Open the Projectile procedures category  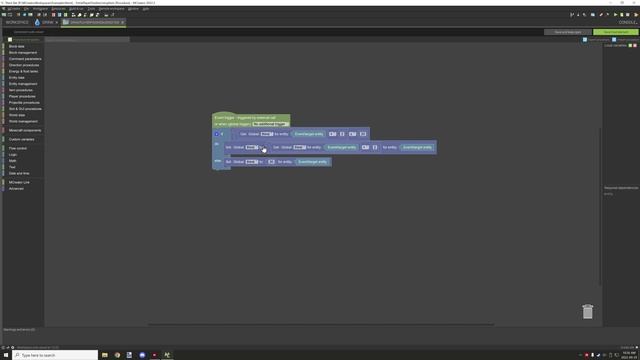point(24,103)
